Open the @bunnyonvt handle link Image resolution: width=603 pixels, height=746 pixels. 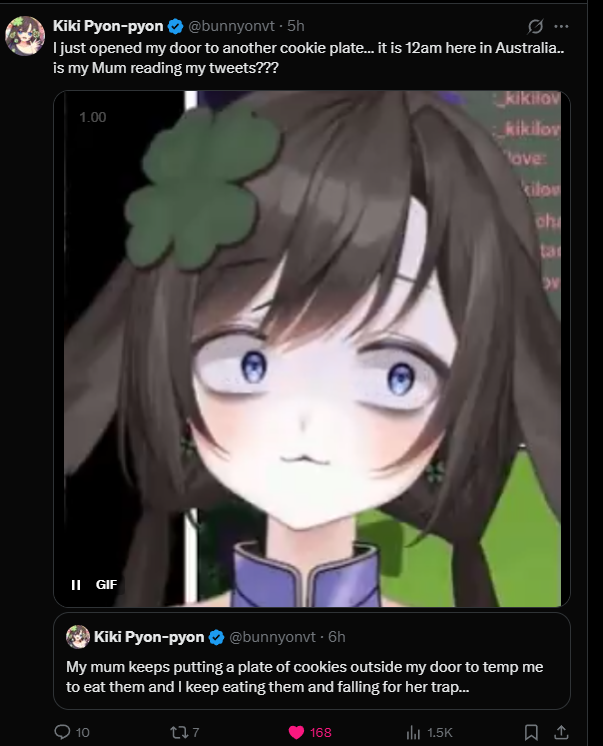(x=231, y=26)
